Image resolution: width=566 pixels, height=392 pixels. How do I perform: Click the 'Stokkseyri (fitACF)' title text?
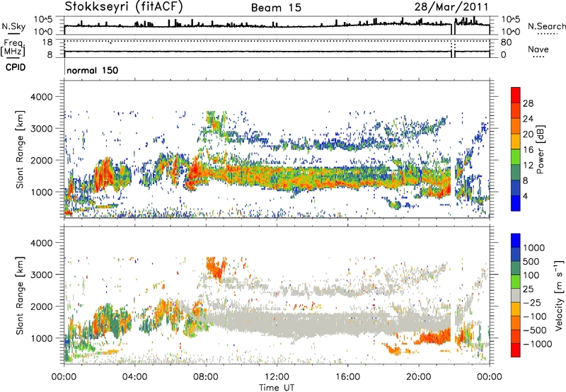tap(124, 7)
